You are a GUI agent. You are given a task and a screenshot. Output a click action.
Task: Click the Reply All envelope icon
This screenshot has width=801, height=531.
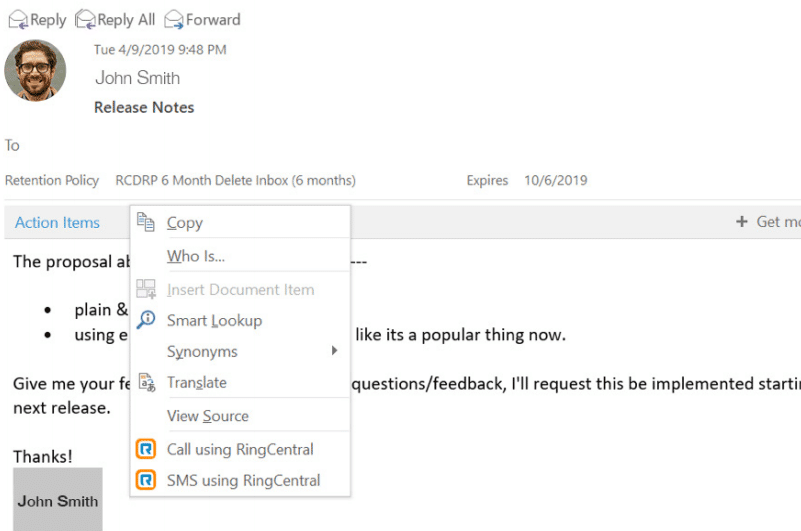click(85, 20)
